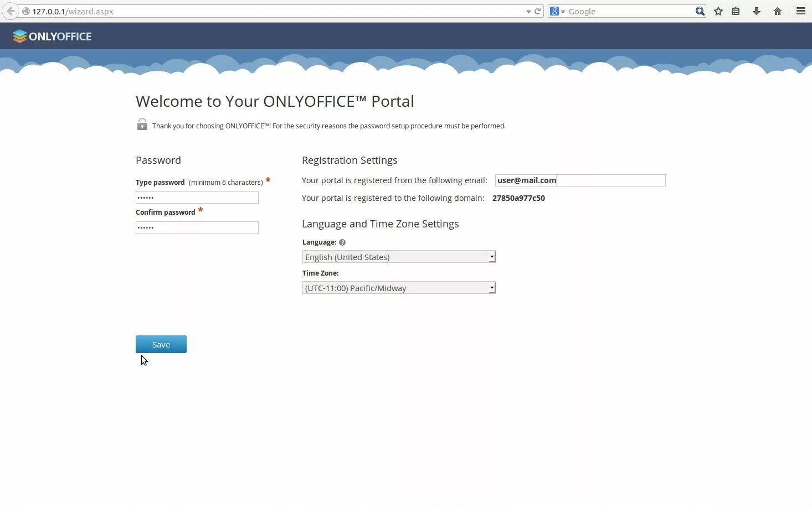Open the downloads arrow icon

click(757, 11)
